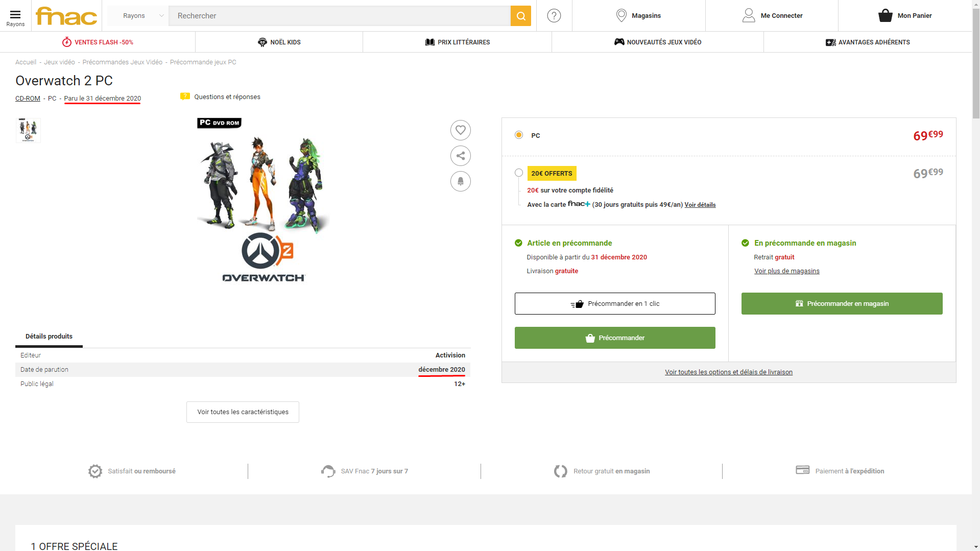The height and width of the screenshot is (551, 980).
Task: Go to Précommandes Jeux Vidéo breadcrumb
Action: [122, 62]
